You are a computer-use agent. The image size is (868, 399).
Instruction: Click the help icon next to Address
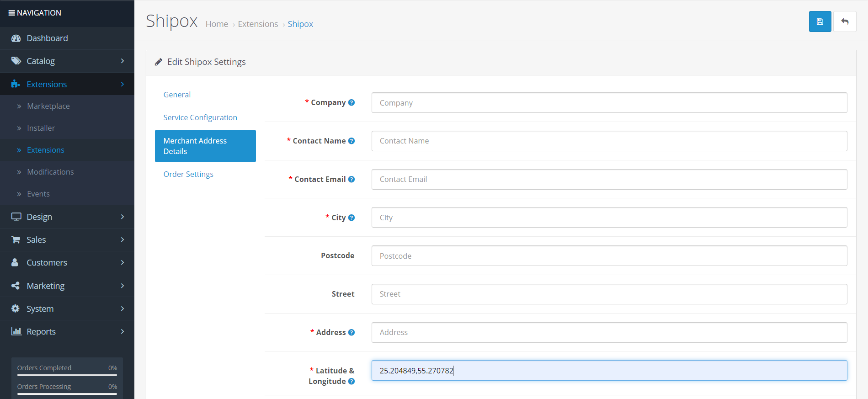coord(351,332)
